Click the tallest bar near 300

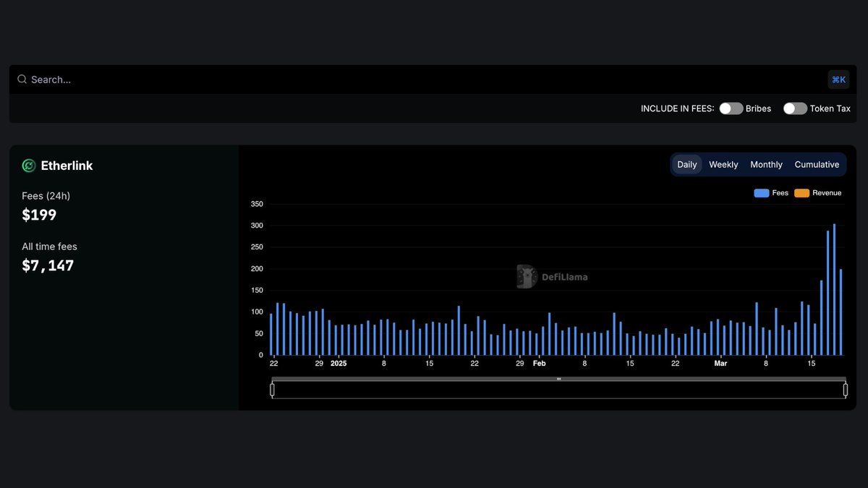pyautogui.click(x=834, y=289)
